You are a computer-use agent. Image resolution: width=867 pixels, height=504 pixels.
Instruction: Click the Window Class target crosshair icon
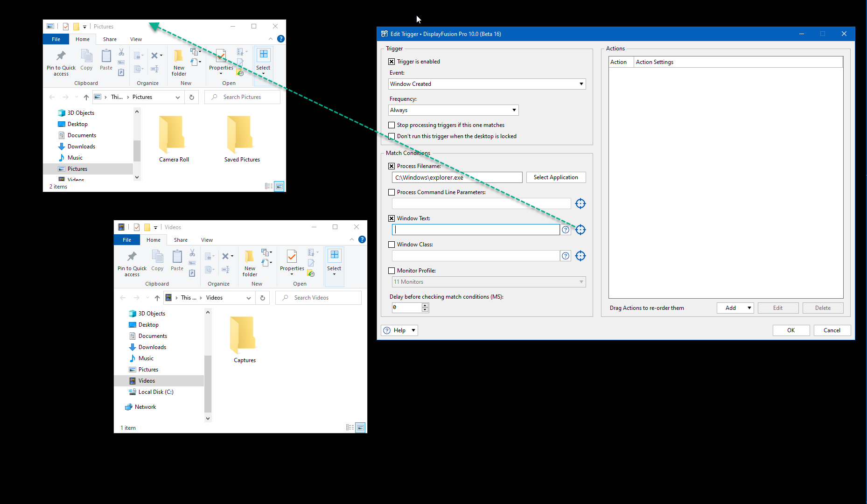(x=580, y=256)
